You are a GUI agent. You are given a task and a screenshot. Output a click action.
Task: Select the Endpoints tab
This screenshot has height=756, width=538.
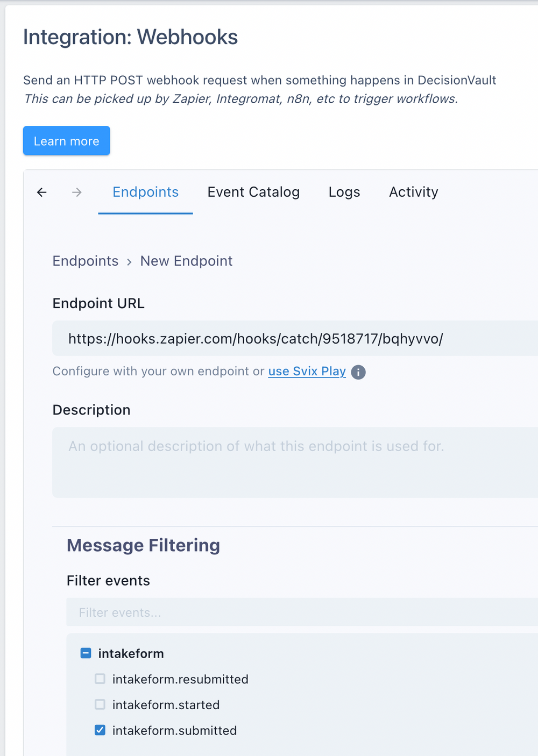click(145, 192)
